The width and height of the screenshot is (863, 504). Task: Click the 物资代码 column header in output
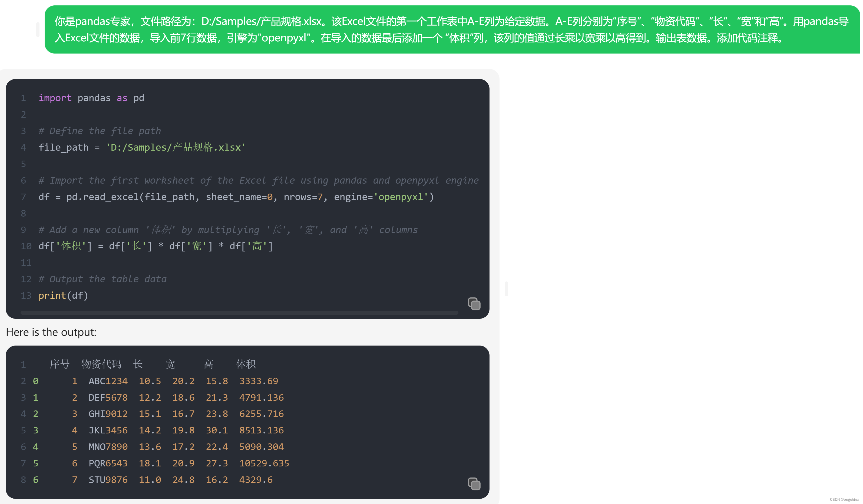coord(101,364)
